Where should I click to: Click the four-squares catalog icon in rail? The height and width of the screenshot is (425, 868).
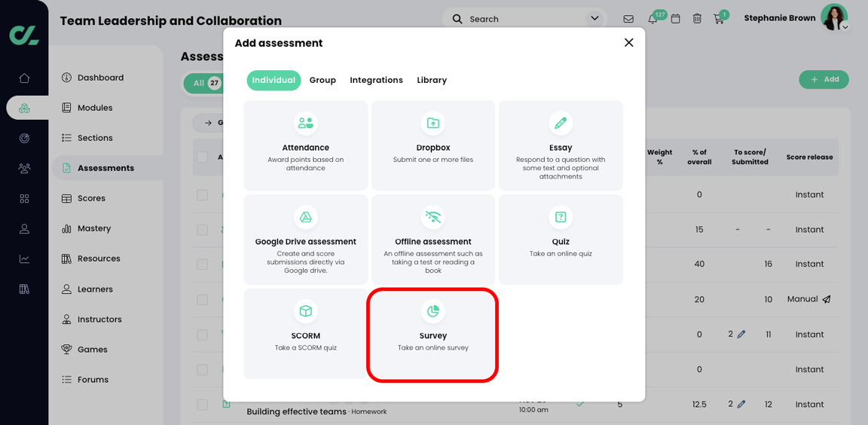tap(24, 198)
